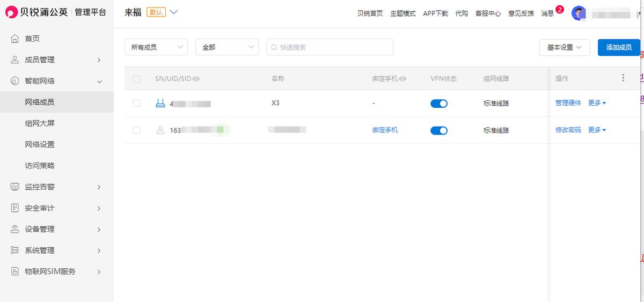Image resolution: width=644 pixels, height=302 pixels.
Task: Click the 安全审计 audit icon
Action: pos(15,208)
